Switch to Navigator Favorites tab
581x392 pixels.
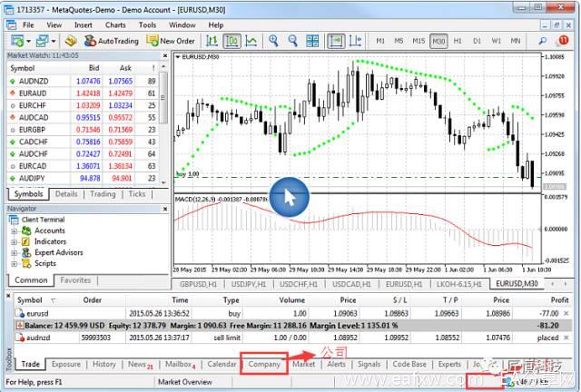[75, 280]
